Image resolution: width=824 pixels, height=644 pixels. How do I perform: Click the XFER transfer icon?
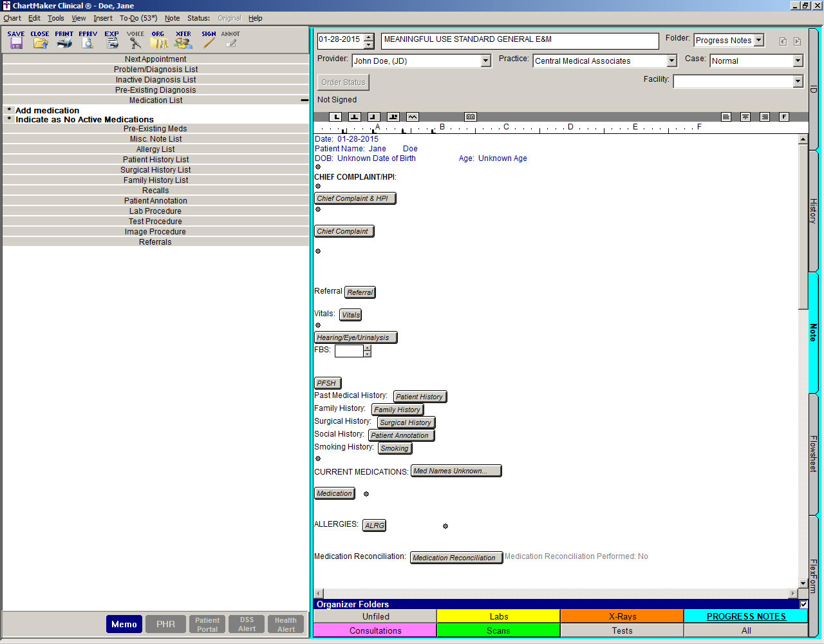[x=183, y=40]
